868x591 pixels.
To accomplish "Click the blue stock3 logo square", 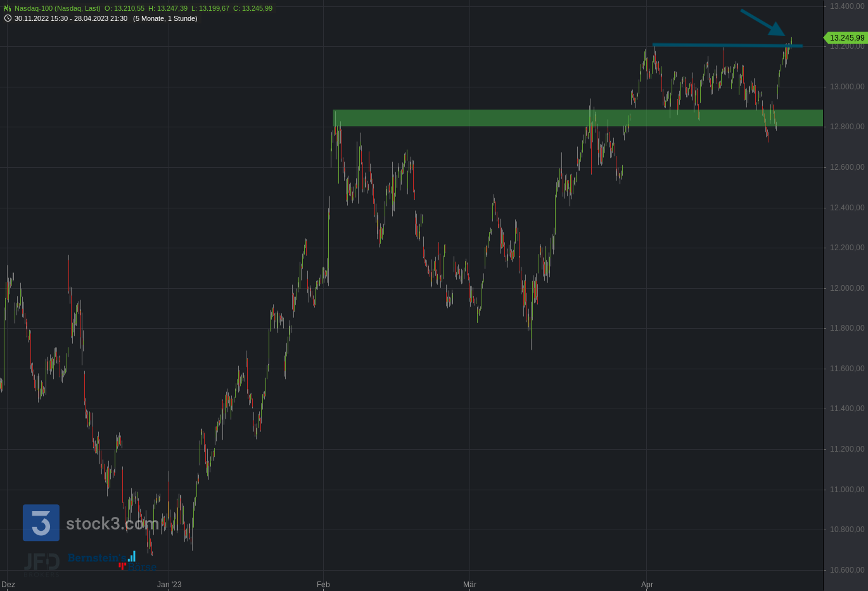I will (41, 523).
